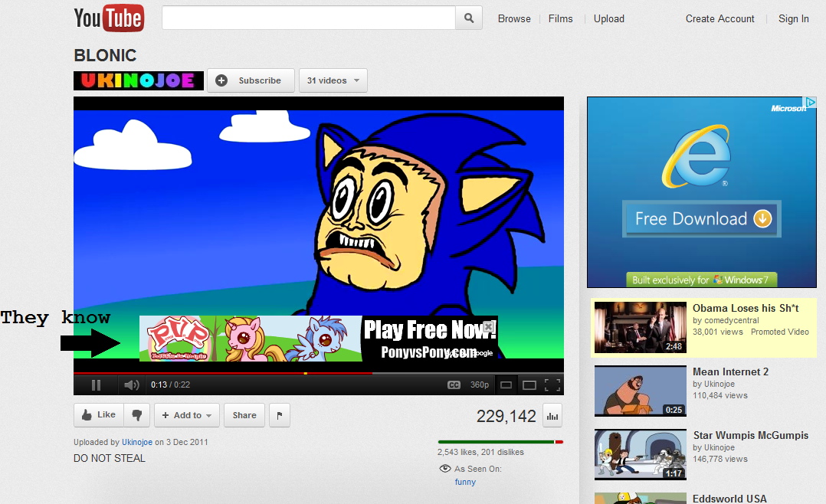Open Obama Loses his Sh*t thumbnail
The width and height of the screenshot is (826, 504).
pyautogui.click(x=640, y=328)
